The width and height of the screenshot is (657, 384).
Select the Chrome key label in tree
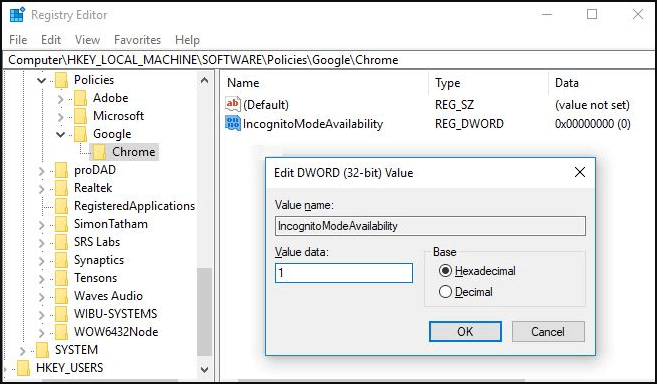134,152
